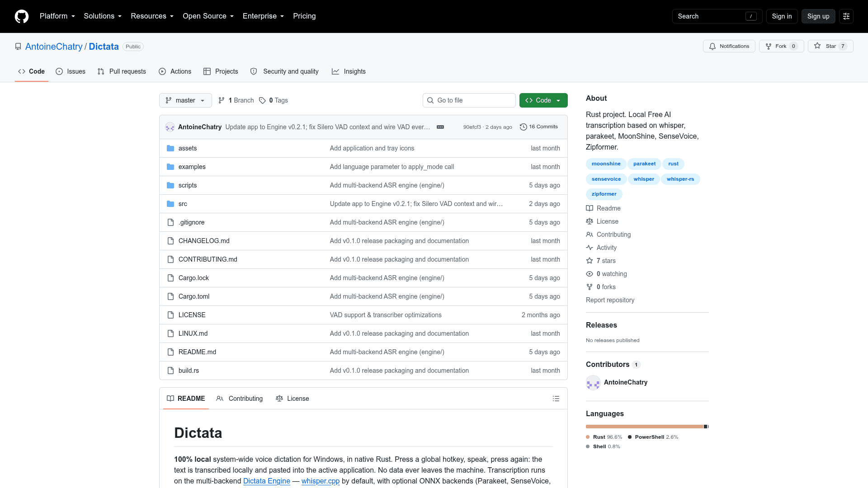Open the Report repository link

click(x=610, y=300)
